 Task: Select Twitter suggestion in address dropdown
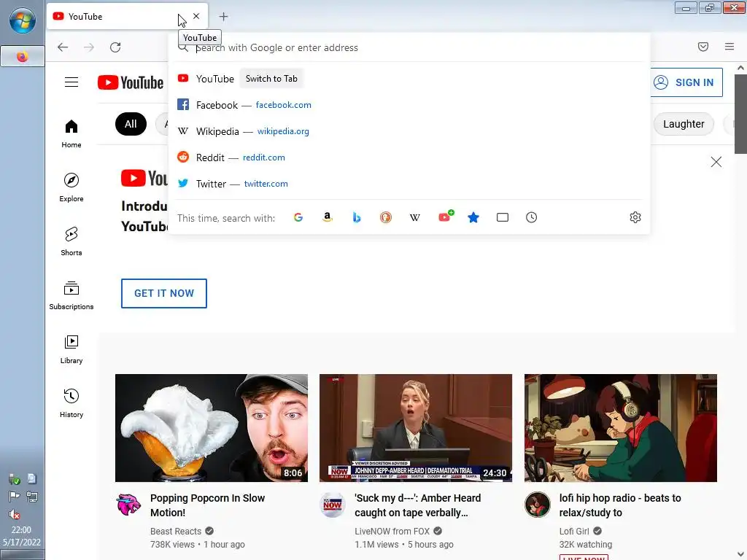(x=409, y=183)
